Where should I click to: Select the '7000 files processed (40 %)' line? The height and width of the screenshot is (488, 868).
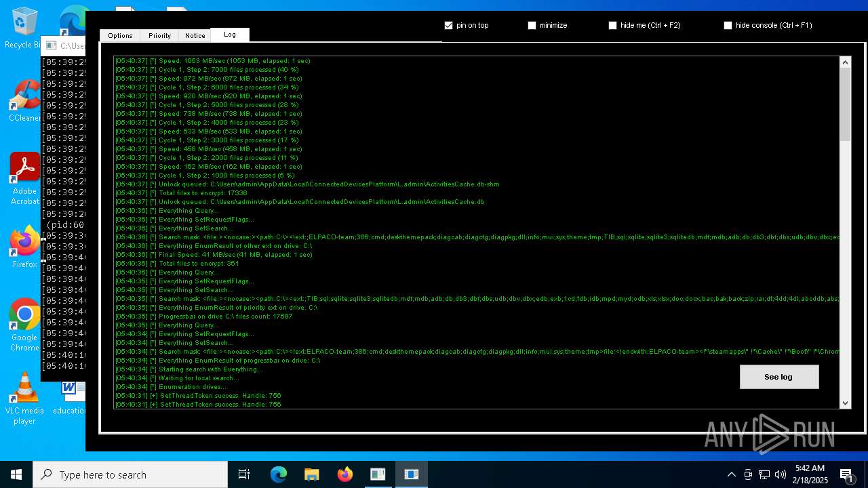(x=207, y=70)
